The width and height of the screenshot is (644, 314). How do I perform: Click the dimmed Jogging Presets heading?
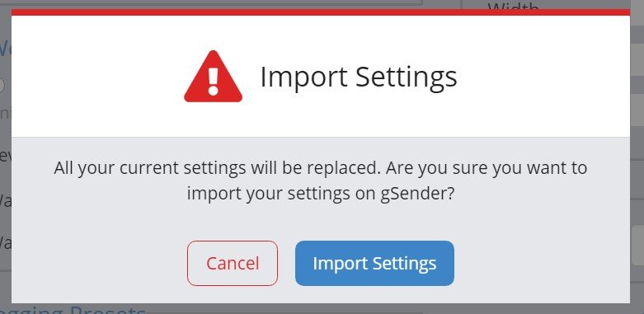pyautogui.click(x=73, y=310)
